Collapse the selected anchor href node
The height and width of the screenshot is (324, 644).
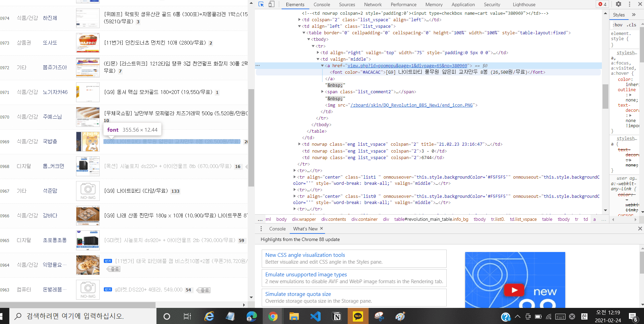pos(322,65)
